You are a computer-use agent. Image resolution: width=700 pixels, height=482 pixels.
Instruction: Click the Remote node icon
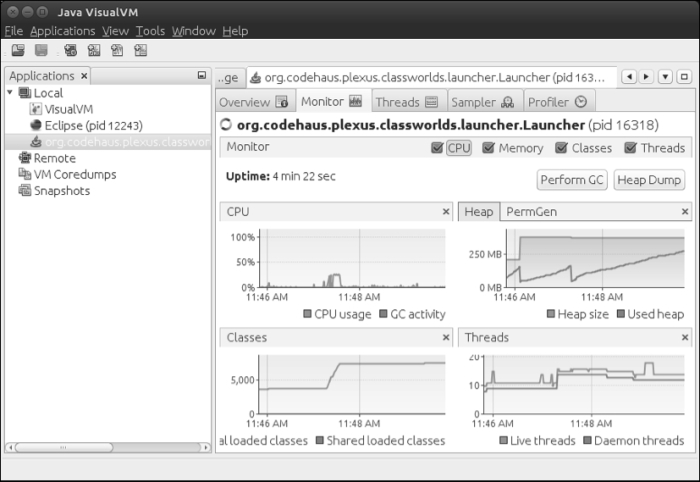[x=25, y=158]
